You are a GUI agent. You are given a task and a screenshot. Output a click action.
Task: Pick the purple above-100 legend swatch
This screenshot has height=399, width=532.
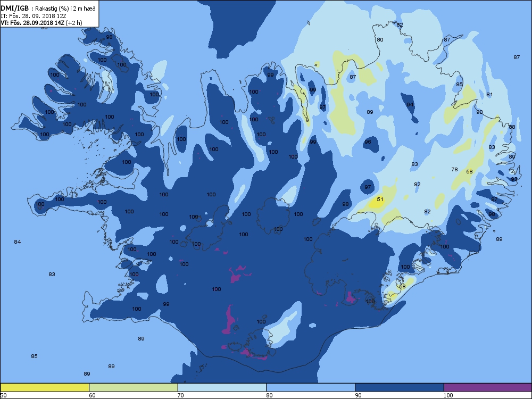[x=488, y=387]
